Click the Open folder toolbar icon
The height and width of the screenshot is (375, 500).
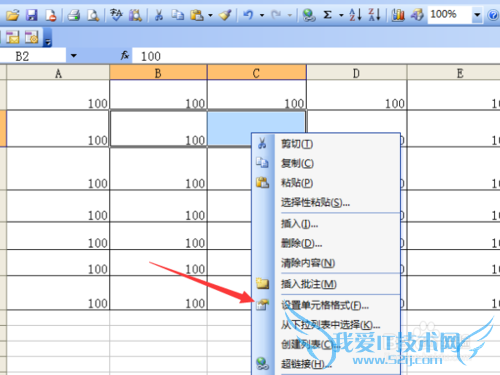click(x=13, y=15)
